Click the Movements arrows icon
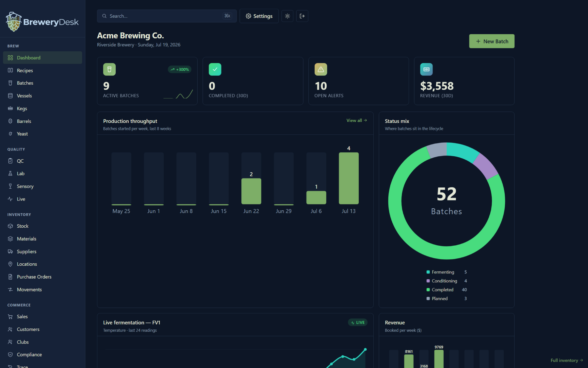 coord(10,289)
